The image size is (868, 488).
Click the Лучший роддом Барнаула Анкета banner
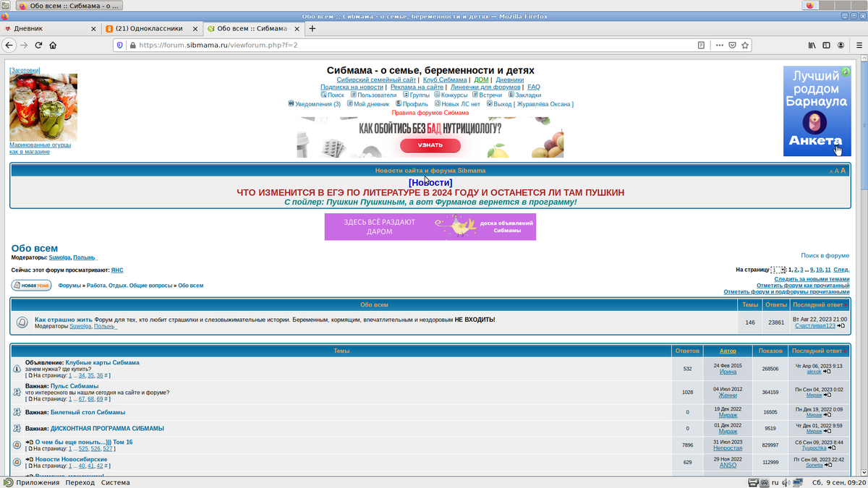(x=817, y=111)
